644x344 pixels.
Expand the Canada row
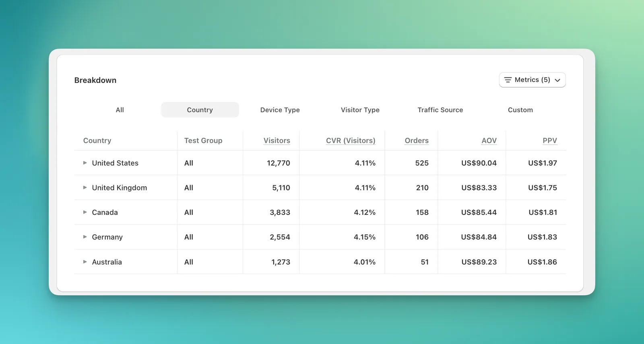(x=85, y=212)
